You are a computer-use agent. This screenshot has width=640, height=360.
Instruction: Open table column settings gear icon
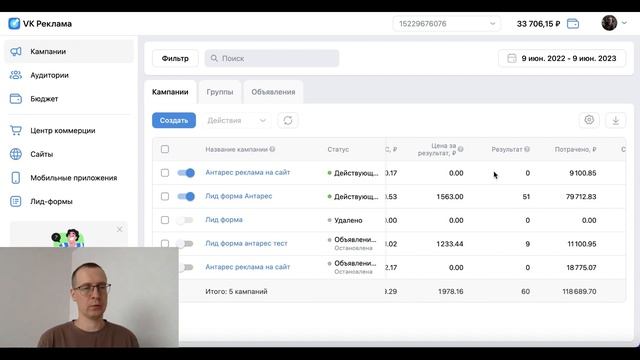589,120
